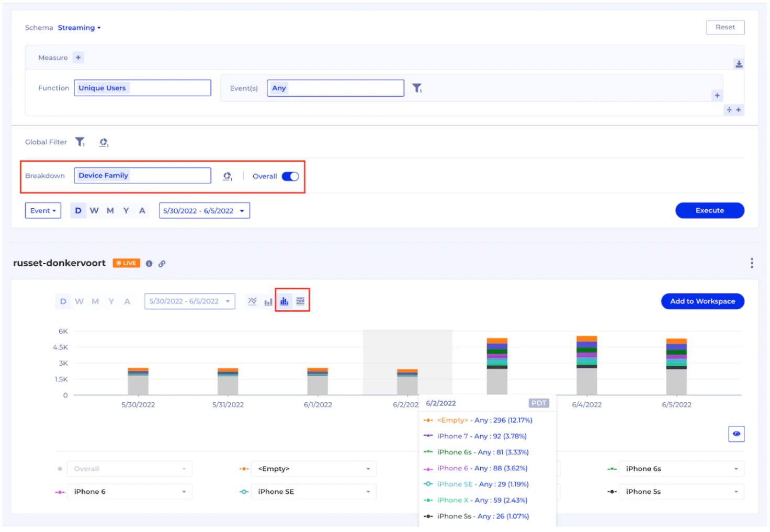Image resolution: width=770 pixels, height=532 pixels.
Task: Select the line chart view icon
Action: pos(252,301)
